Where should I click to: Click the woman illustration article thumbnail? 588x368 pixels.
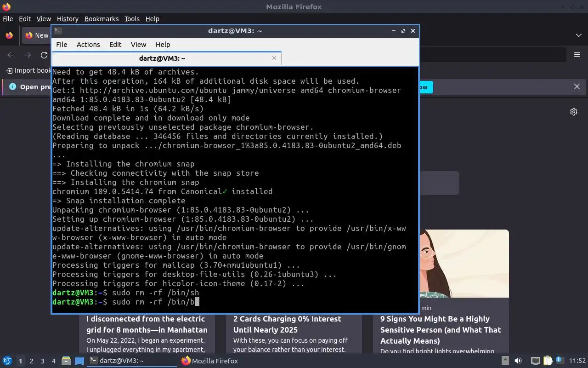click(464, 264)
